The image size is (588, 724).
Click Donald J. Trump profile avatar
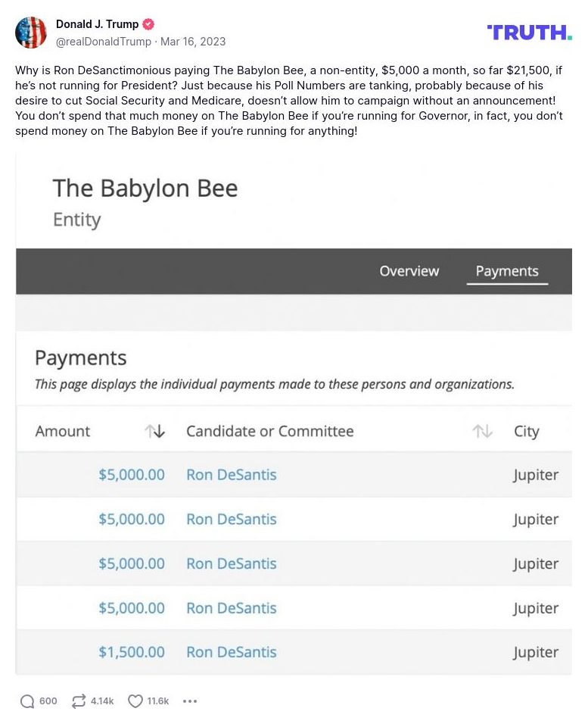pyautogui.click(x=31, y=33)
